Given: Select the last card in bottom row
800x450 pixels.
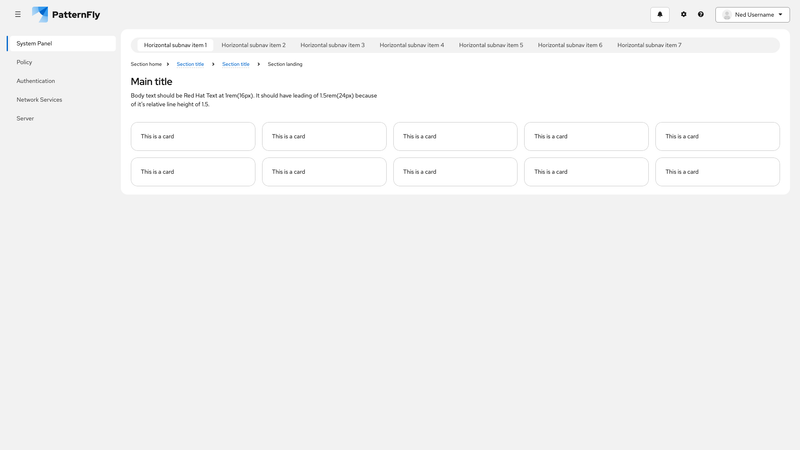Looking at the screenshot, I should coord(717,172).
